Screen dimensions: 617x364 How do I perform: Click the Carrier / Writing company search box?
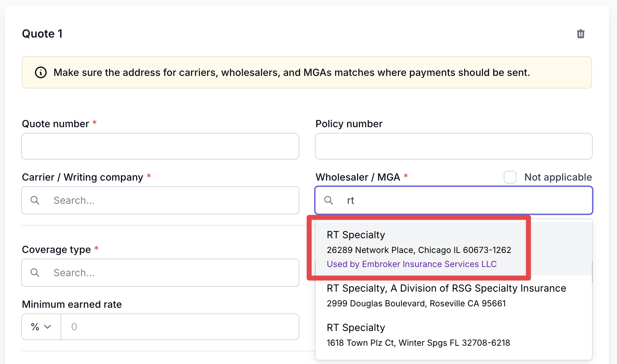coord(160,200)
